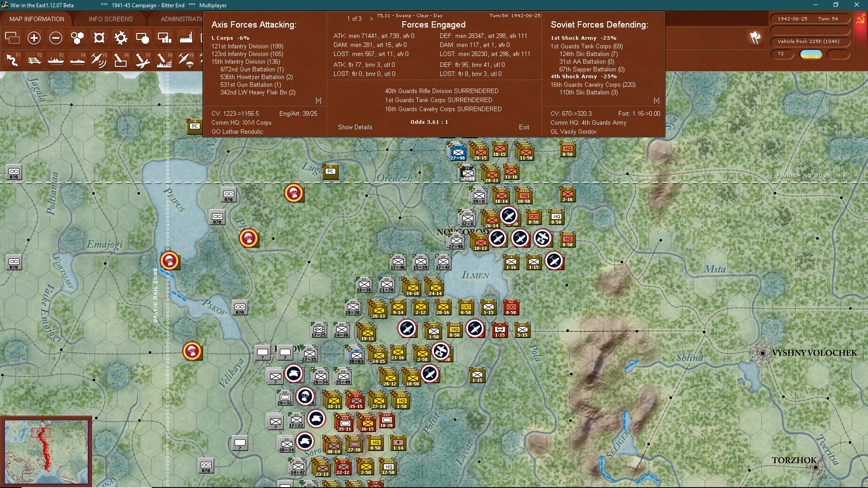Click 121st Infantry Division (199) entry

[x=247, y=46]
